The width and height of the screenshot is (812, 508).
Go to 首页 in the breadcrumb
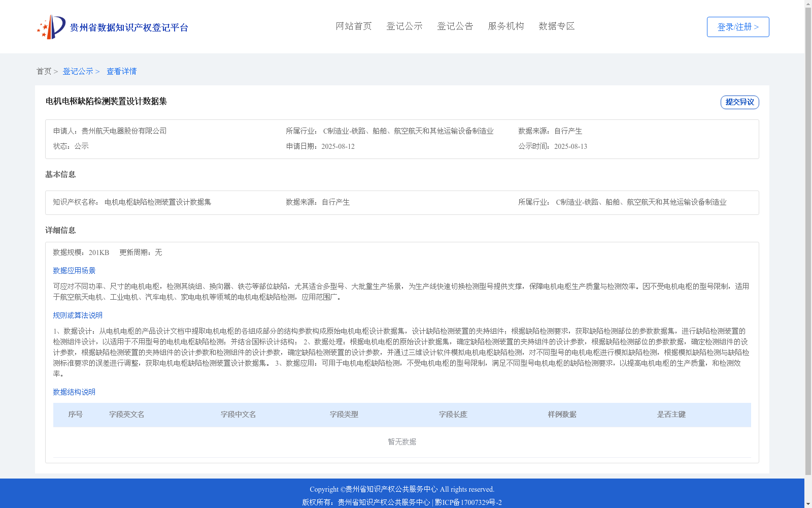tap(44, 71)
